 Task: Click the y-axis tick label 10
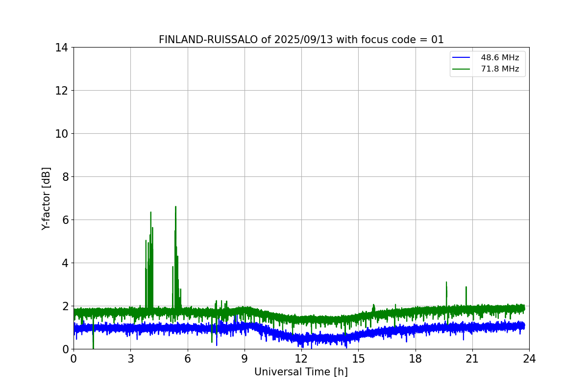[x=61, y=134]
